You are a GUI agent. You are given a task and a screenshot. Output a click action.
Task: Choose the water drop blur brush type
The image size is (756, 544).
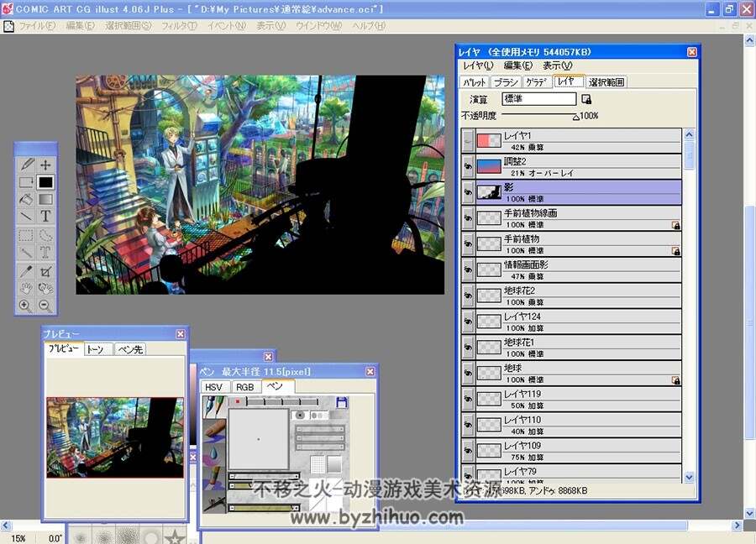[213, 453]
